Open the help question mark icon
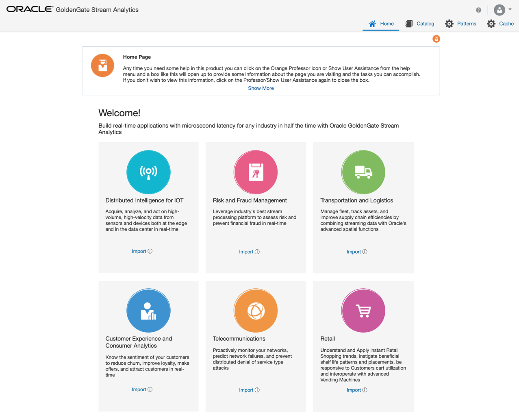 click(479, 10)
